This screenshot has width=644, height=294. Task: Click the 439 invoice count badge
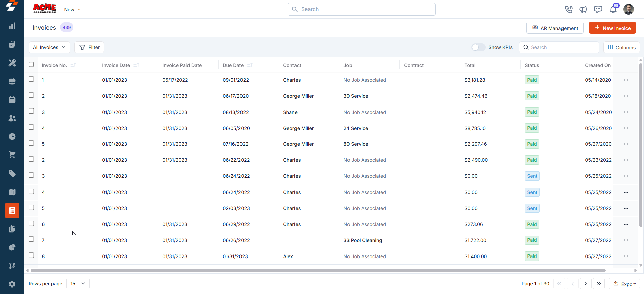pos(67,27)
